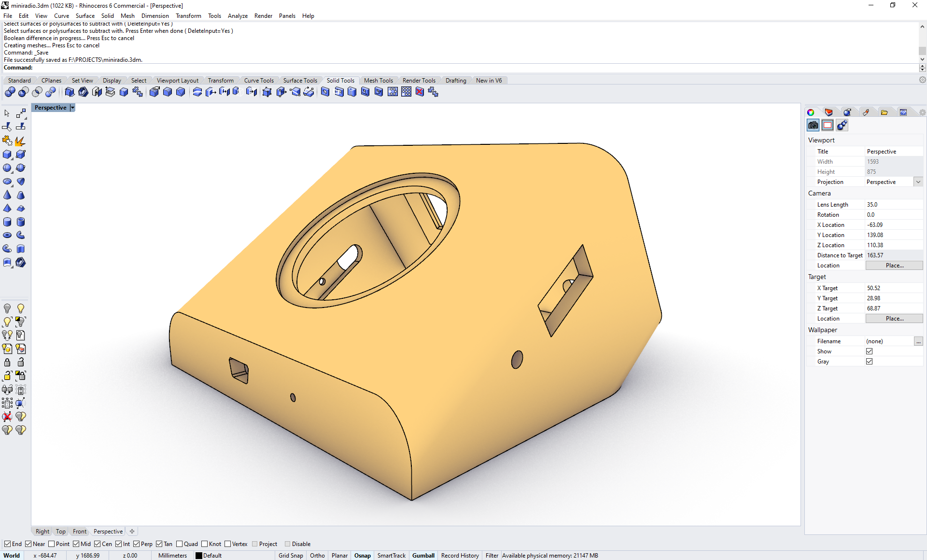927x560 pixels.
Task: Expand the Box tool flyout triangle
Action: (x=12, y=159)
